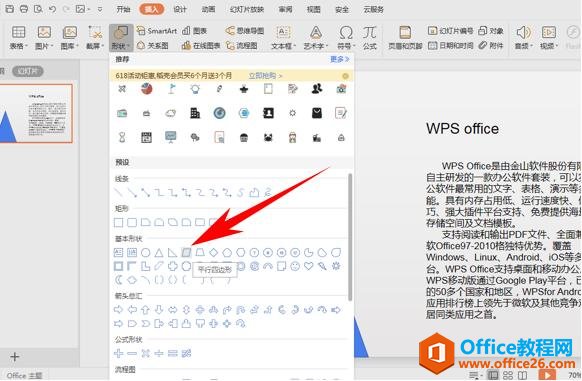Select the rounded rectangle shape
Viewport: 582px width, 381px height.
(132, 222)
